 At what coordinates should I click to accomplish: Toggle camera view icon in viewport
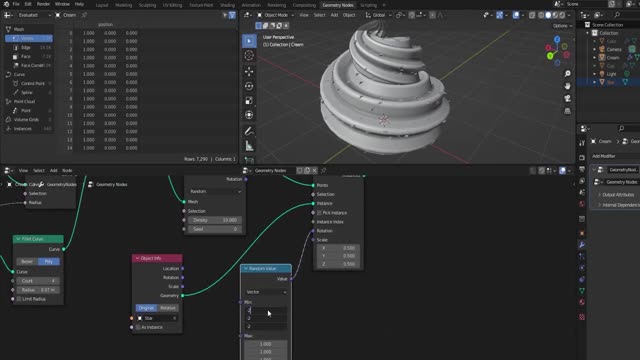(x=567, y=98)
